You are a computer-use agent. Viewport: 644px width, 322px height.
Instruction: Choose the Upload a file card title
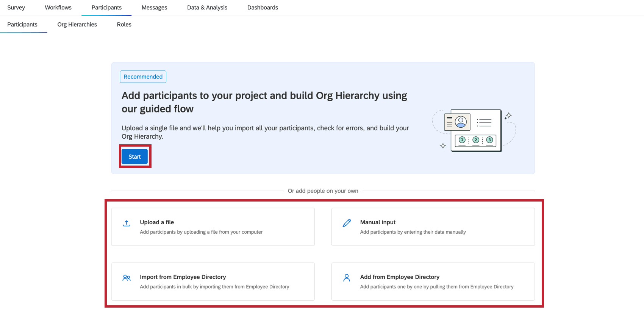coord(157,222)
